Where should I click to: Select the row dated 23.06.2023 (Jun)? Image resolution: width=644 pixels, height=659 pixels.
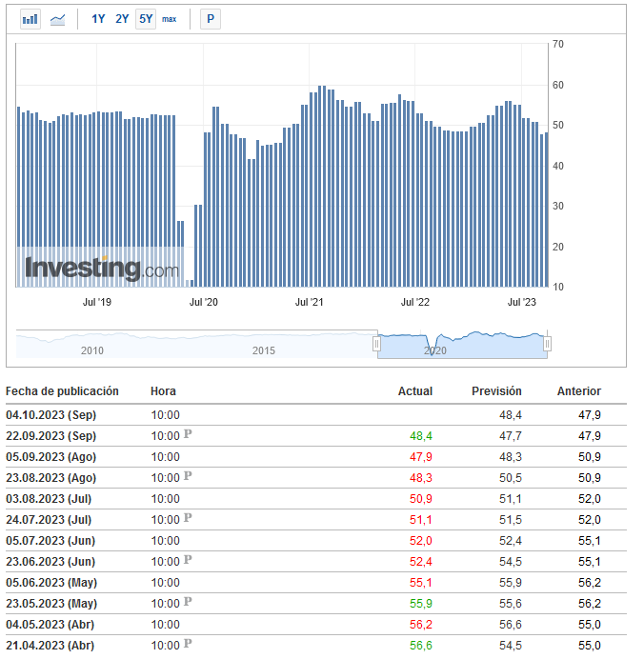pyautogui.click(x=316, y=562)
